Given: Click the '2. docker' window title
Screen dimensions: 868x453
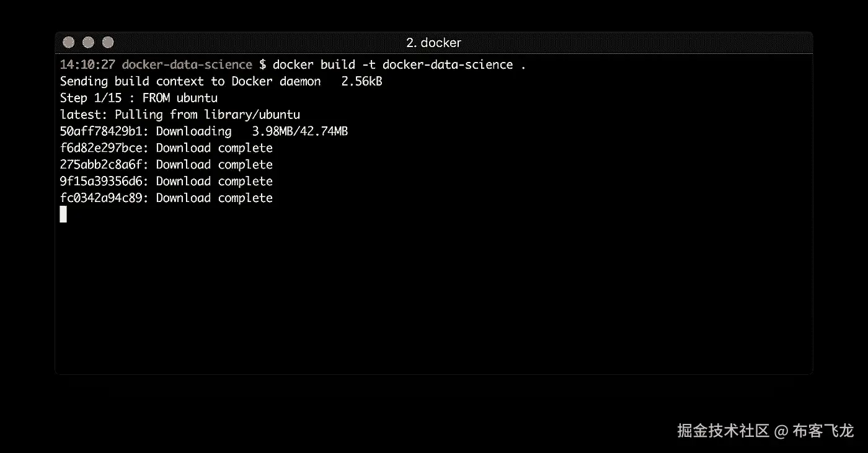Looking at the screenshot, I should [433, 43].
